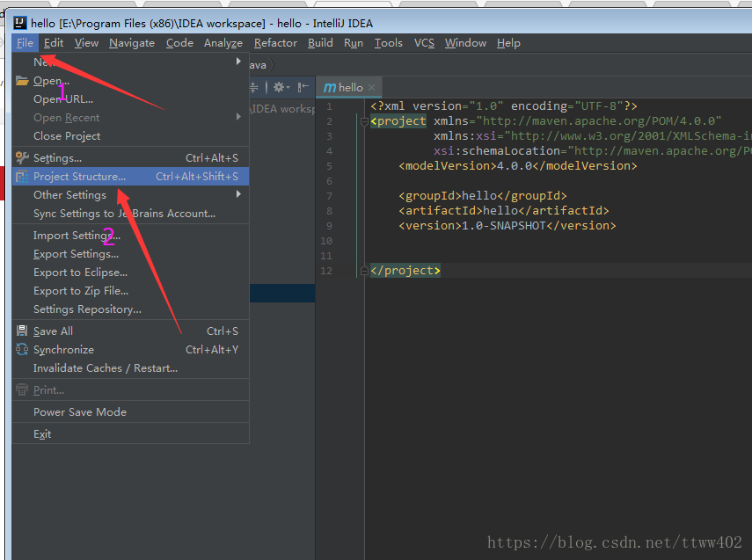Choose Sync Settings to JetBrains Account
The height and width of the screenshot is (560, 752).
(130, 214)
